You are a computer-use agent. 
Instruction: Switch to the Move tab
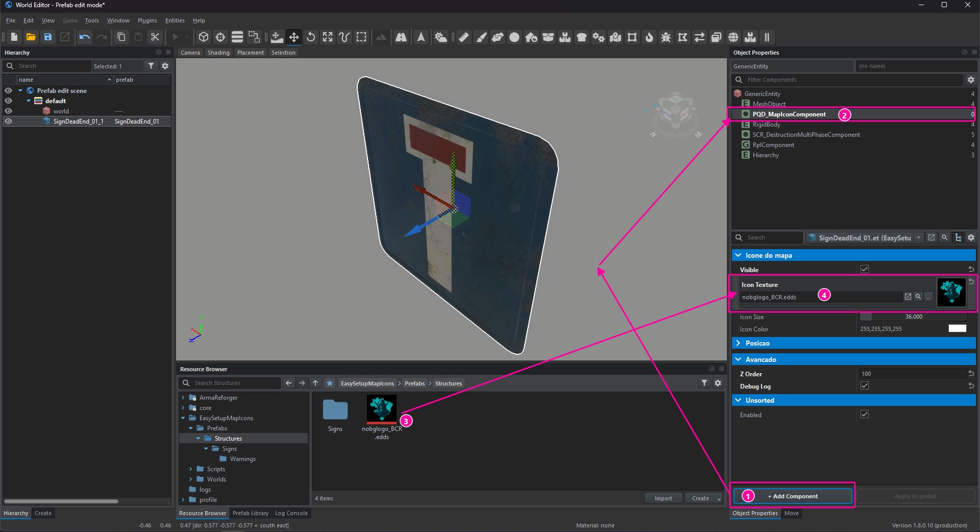(x=791, y=513)
